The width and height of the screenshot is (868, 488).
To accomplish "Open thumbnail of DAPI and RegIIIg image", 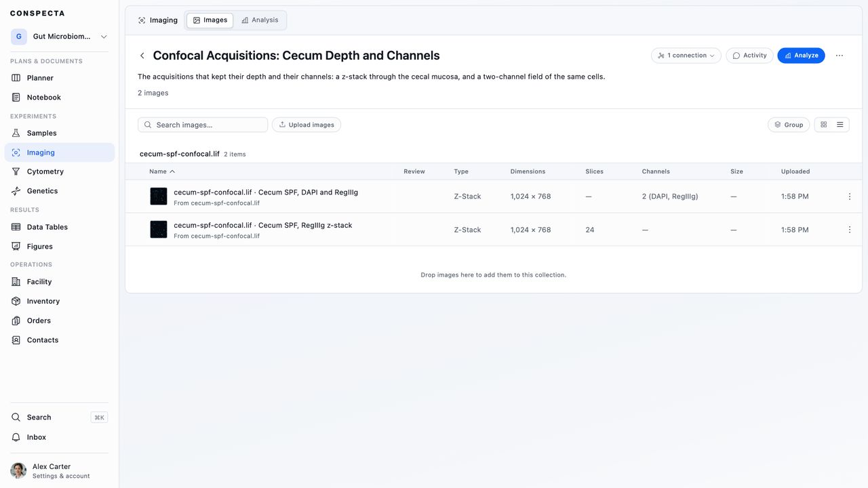I will coord(159,197).
